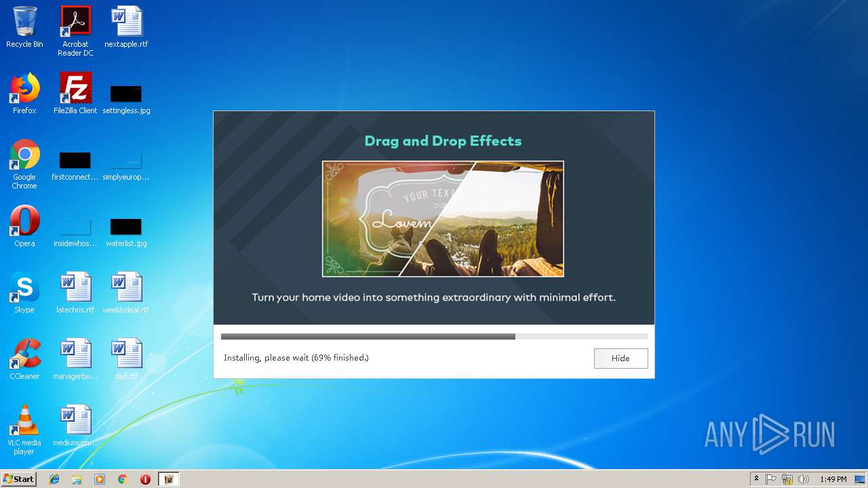This screenshot has width=868, height=488.
Task: Select the waterlist.jpg file icon
Action: click(126, 232)
